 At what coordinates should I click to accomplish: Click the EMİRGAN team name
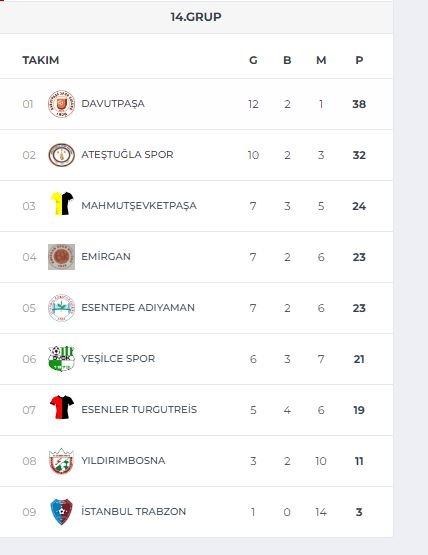106,257
